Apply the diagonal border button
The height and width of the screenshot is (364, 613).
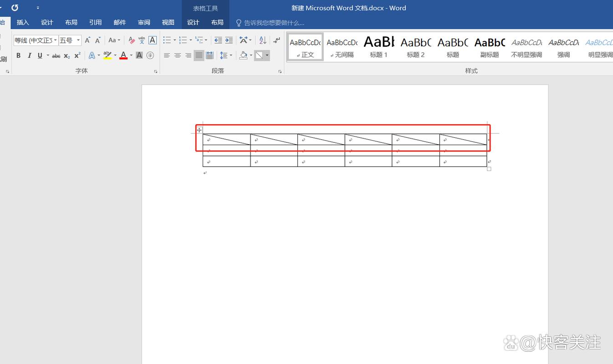point(259,56)
